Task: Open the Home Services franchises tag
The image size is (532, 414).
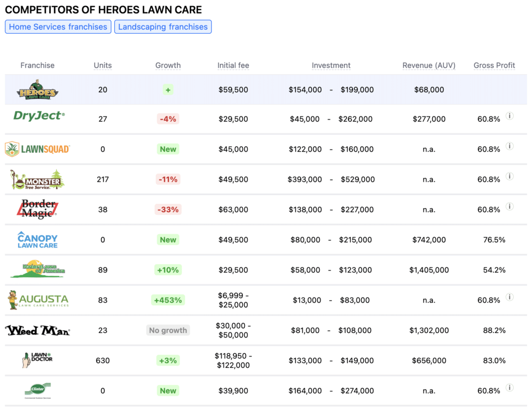Action: (x=58, y=27)
